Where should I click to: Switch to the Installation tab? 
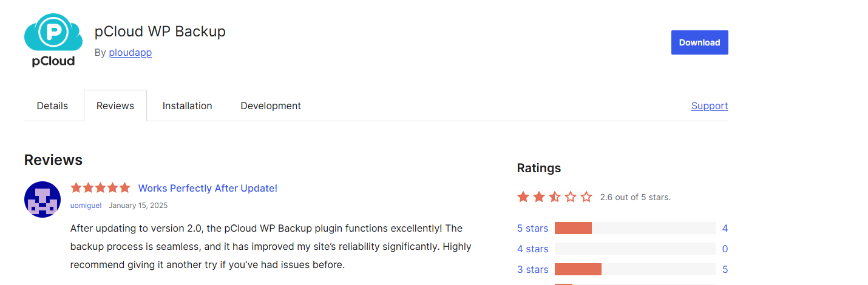coord(188,106)
